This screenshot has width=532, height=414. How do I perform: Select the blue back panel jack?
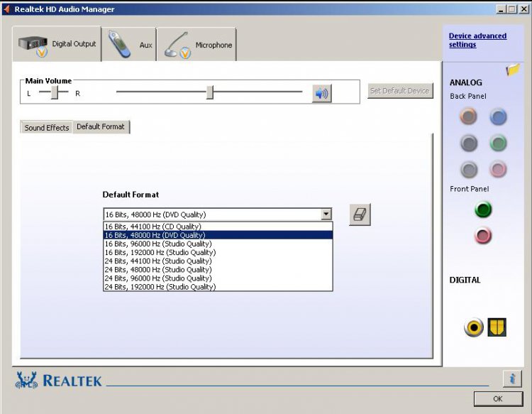click(498, 117)
